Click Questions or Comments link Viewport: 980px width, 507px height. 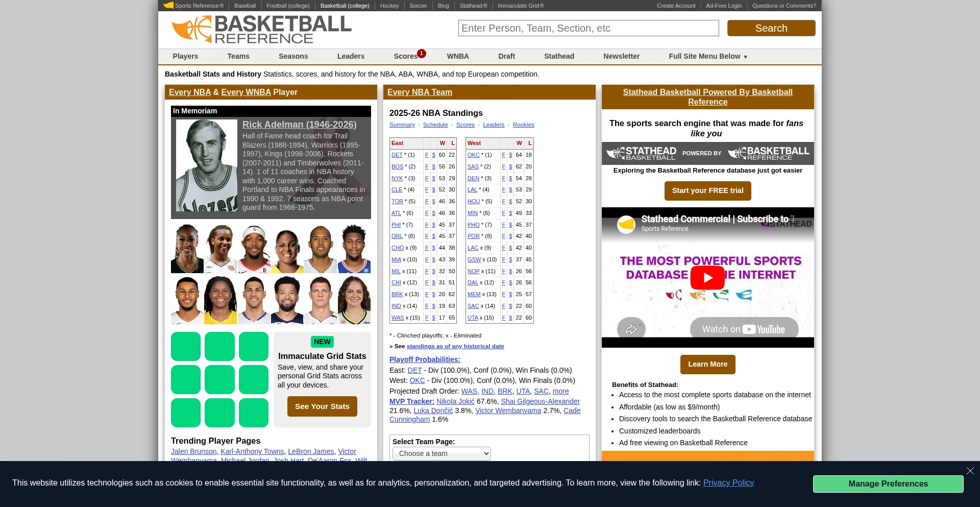click(784, 6)
